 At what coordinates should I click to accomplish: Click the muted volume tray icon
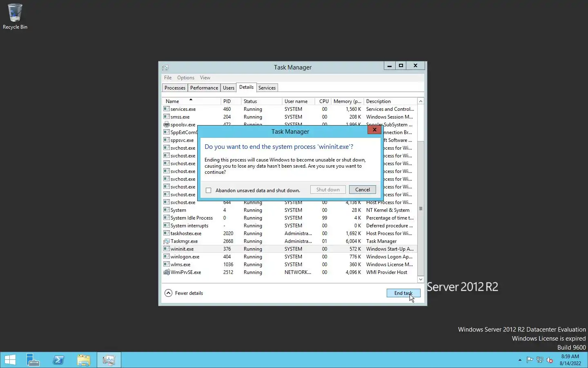click(x=550, y=360)
